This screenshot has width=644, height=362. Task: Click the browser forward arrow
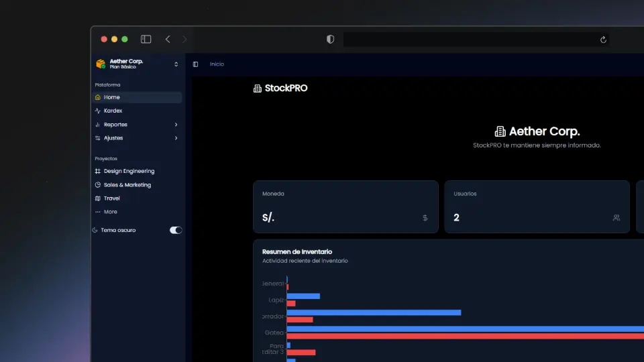[x=184, y=39]
